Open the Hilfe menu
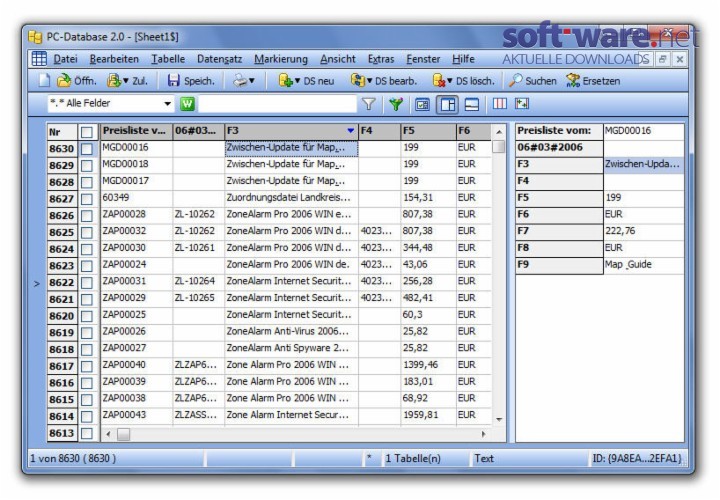Screen dimensions: 720x500 click(x=463, y=59)
